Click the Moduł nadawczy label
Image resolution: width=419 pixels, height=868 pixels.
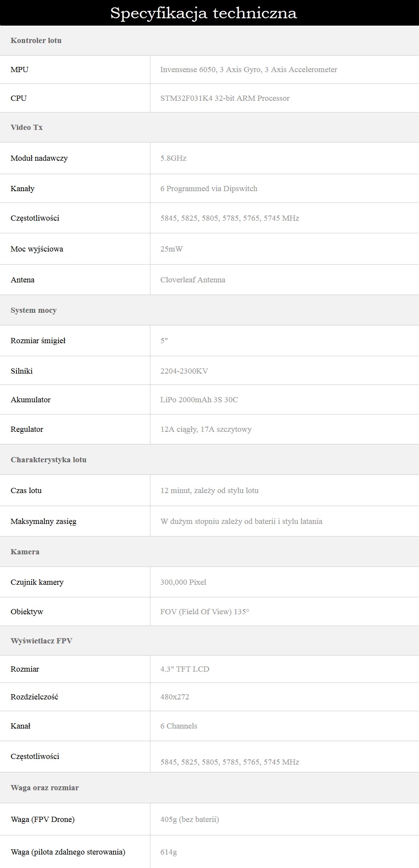pyautogui.click(x=39, y=158)
